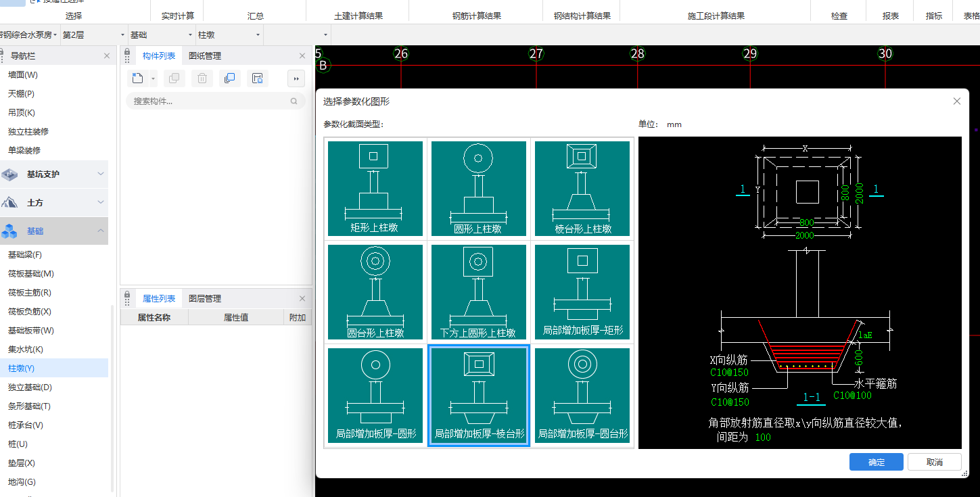Click the 确定 button
980x497 pixels.
click(876, 462)
